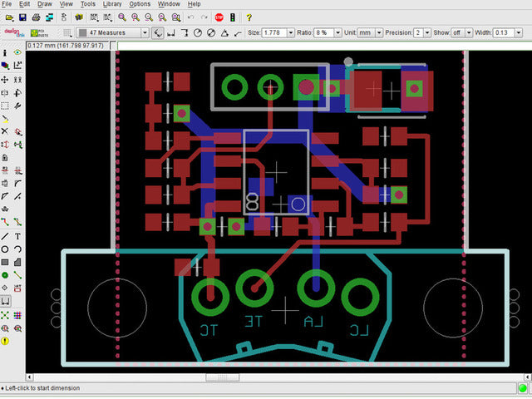Click the green status indicator in the corner
Screen dimensions: 532x399
[523, 388]
